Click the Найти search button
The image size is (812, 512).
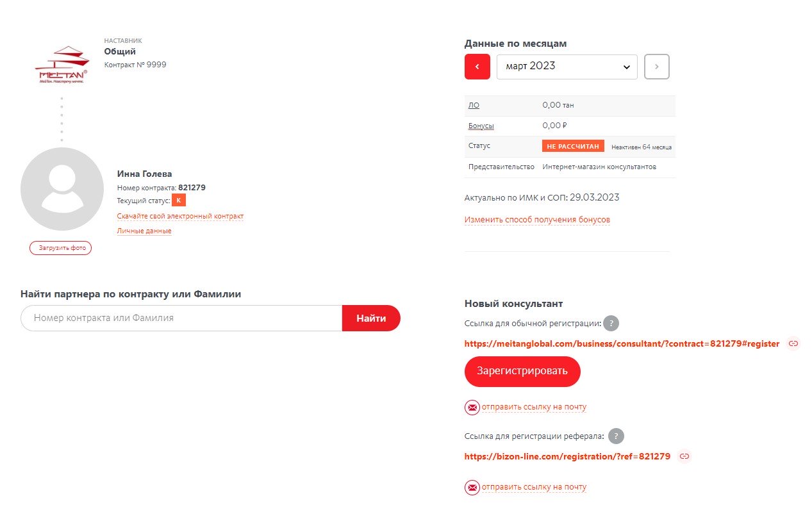(x=371, y=318)
